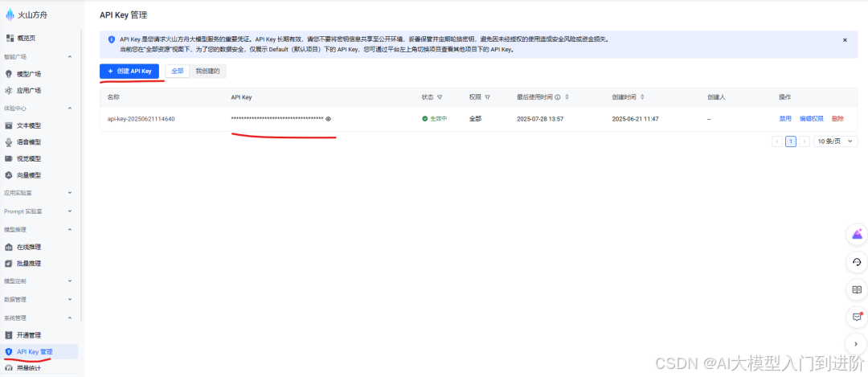
Task: Filter by 权限 column
Action: [488, 97]
